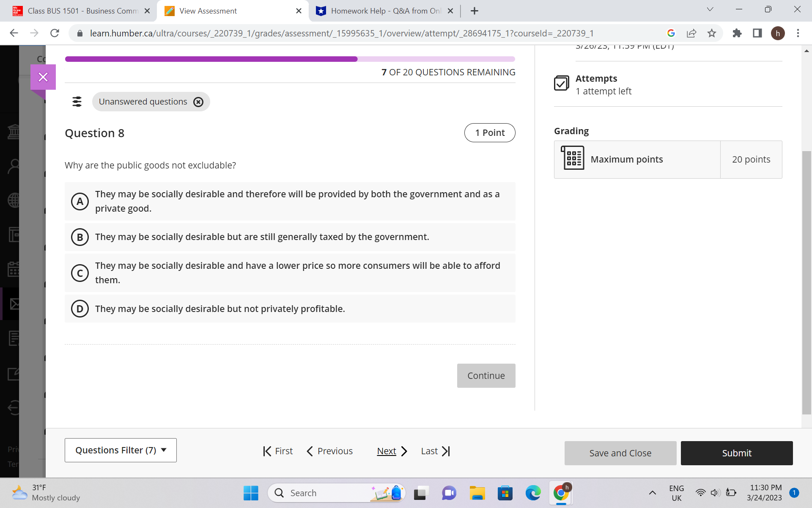
Task: Select answer option A
Action: point(80,202)
